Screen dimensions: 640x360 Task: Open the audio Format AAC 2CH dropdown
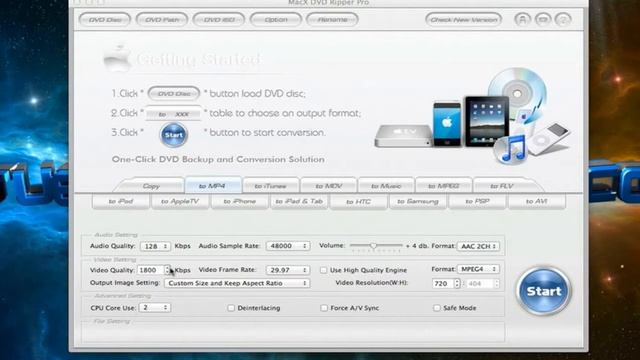[478, 246]
